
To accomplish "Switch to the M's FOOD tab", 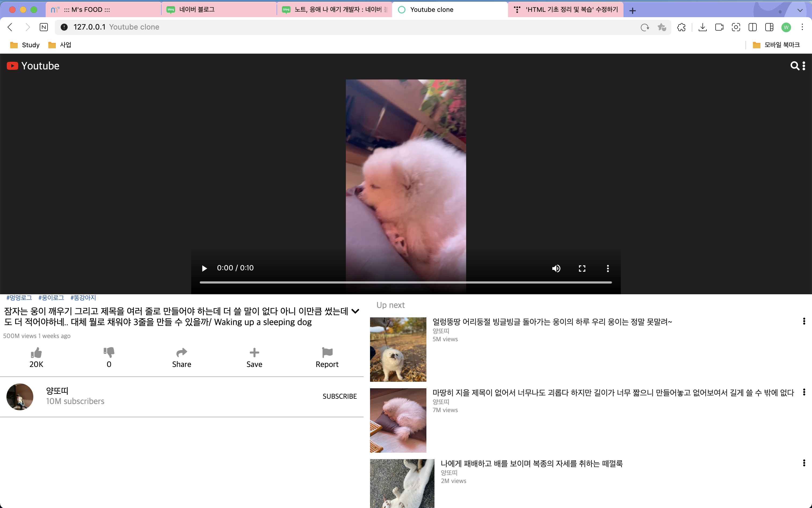I will [x=87, y=9].
